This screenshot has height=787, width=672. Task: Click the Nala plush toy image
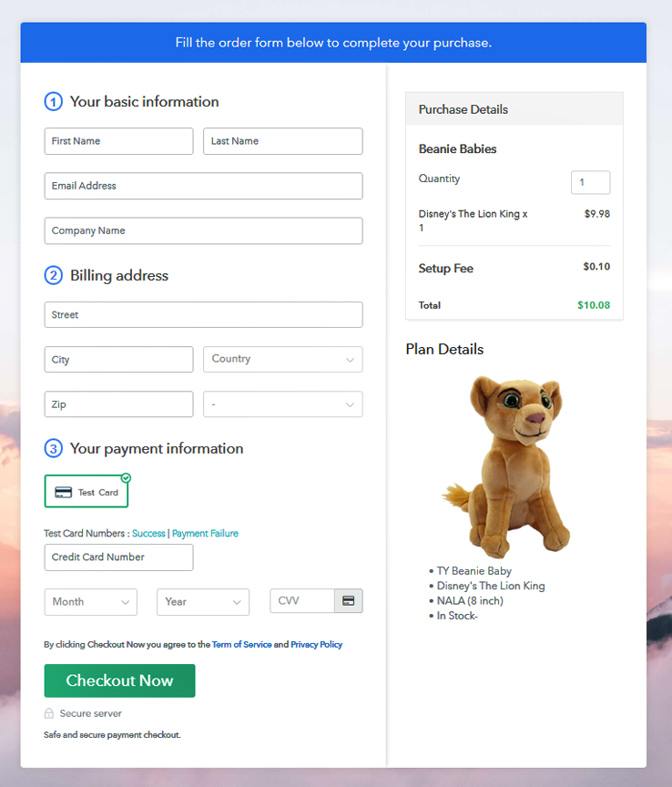(506, 466)
